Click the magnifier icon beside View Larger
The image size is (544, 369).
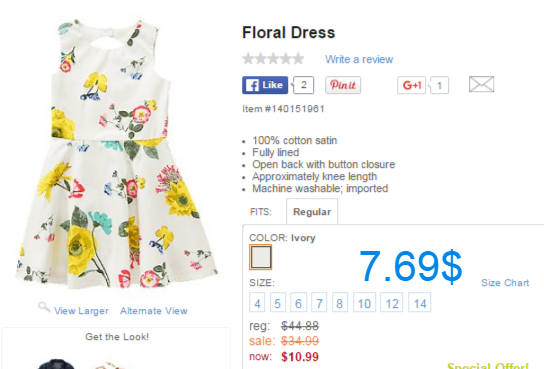point(44,307)
